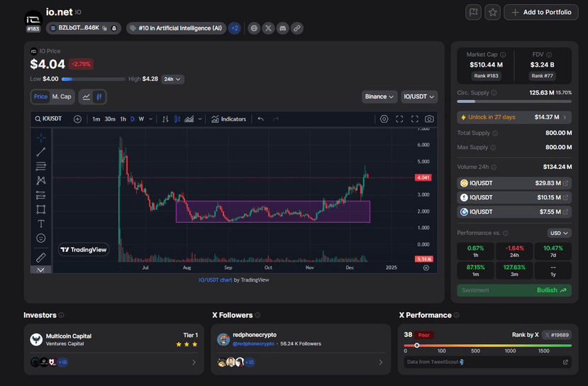Select the 30m timeframe
Viewport: 588px width, 386px height.
click(x=110, y=119)
